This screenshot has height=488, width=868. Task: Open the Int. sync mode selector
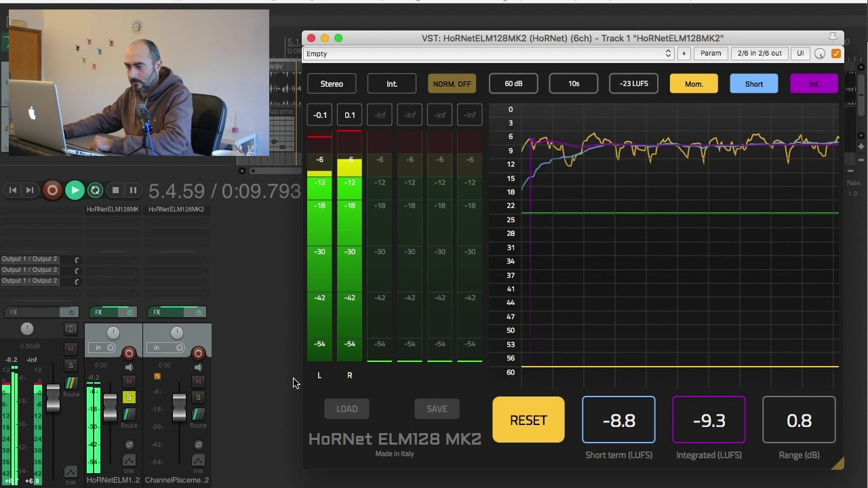coord(392,84)
